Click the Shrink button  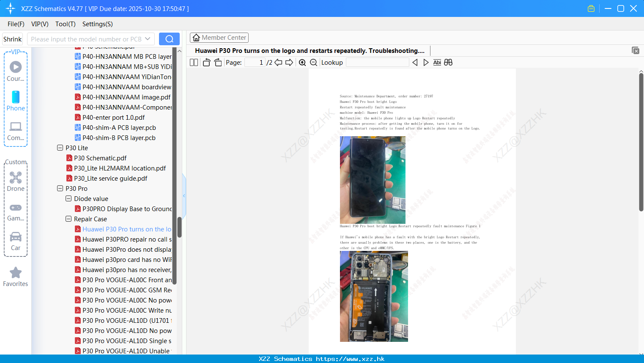[x=13, y=39]
